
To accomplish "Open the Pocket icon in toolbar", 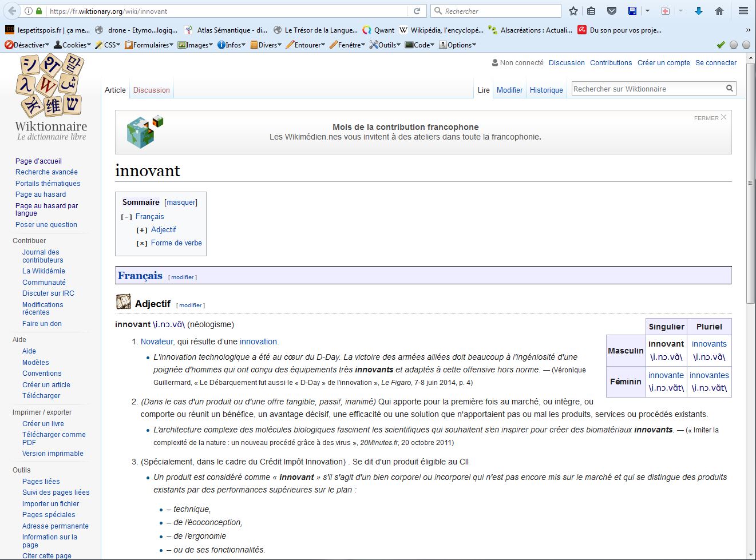I will (612, 11).
